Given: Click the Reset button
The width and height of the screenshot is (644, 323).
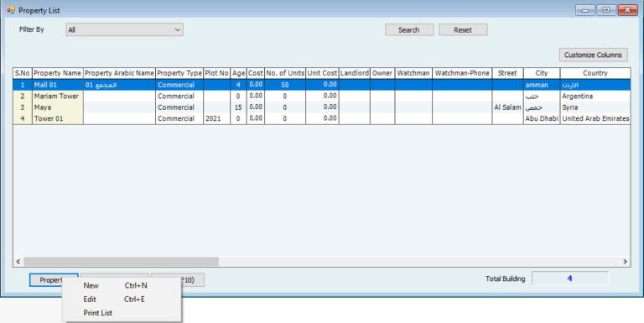Looking at the screenshot, I should (463, 29).
